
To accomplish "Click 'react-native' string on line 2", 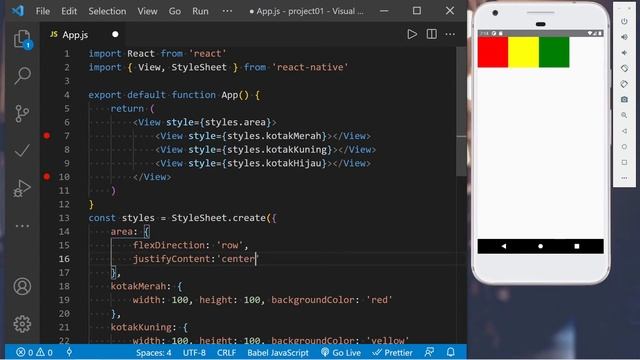I will pos(310,67).
